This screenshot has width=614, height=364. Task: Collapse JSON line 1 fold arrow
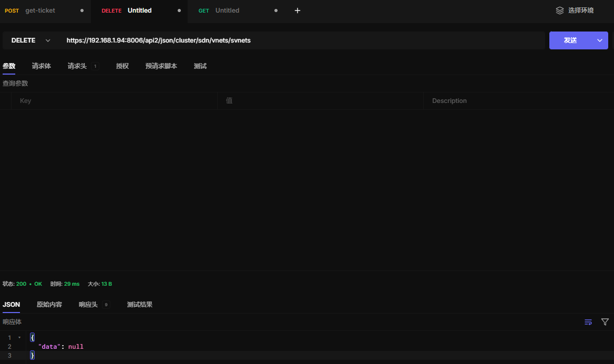[x=19, y=337]
